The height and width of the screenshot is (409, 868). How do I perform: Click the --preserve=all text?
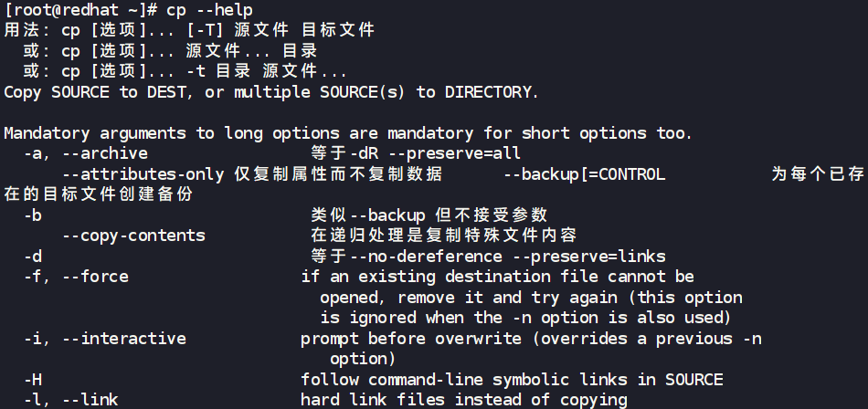[442, 153]
